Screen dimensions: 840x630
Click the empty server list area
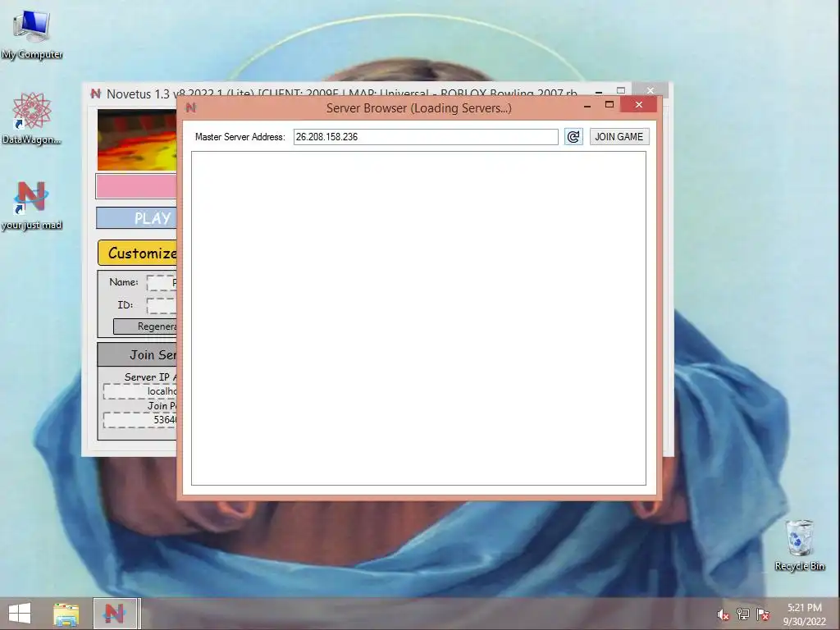418,318
